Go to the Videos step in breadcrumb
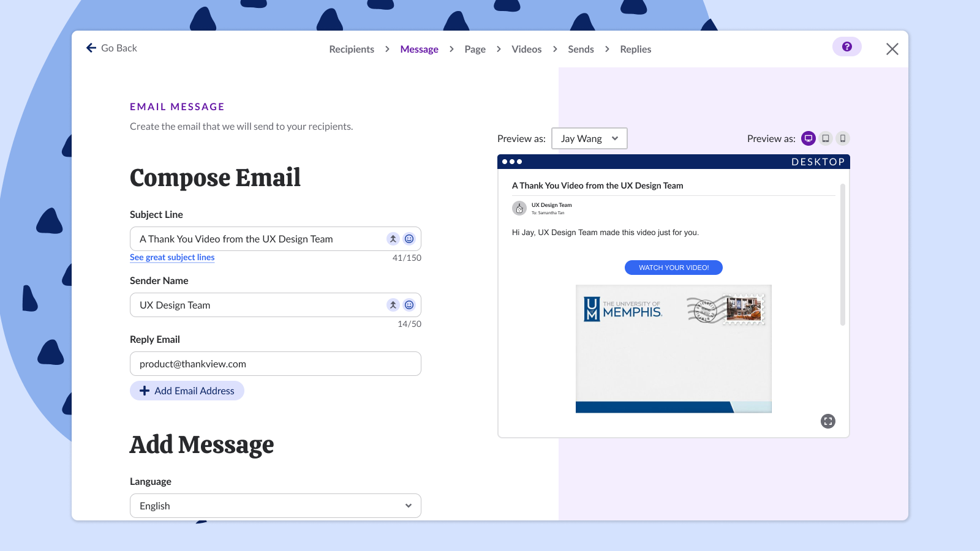This screenshot has width=980, height=551. click(x=526, y=49)
